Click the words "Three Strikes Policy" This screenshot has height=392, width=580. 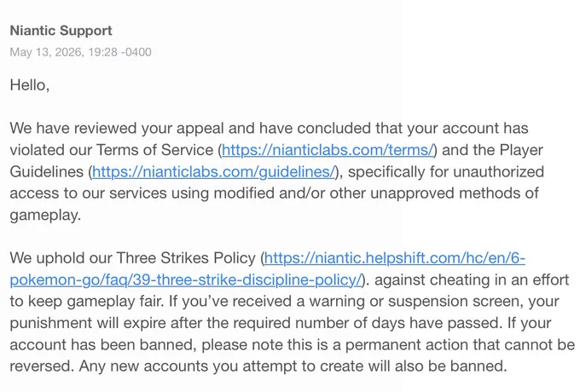186,258
